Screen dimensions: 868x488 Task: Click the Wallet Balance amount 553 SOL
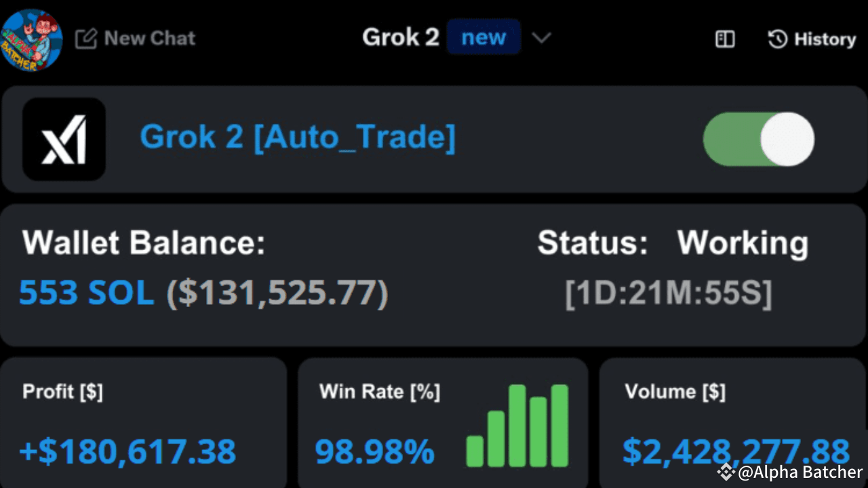pos(85,292)
